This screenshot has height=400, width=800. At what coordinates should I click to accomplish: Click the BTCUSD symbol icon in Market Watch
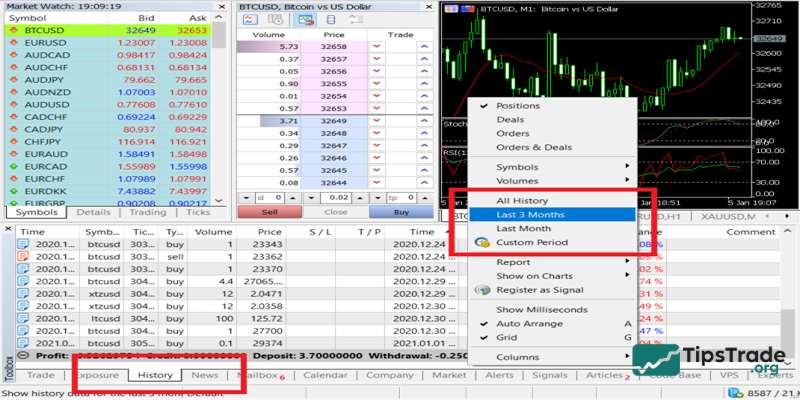pos(14,31)
